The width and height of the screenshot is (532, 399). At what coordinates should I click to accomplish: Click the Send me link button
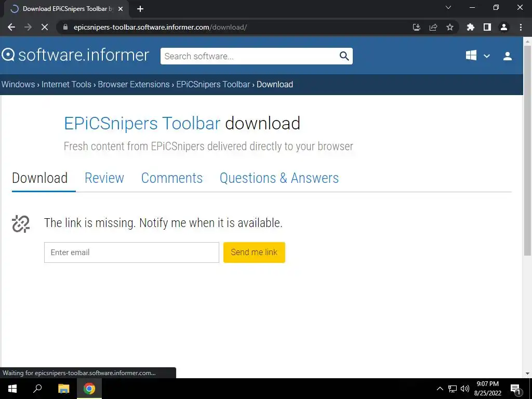(x=254, y=252)
